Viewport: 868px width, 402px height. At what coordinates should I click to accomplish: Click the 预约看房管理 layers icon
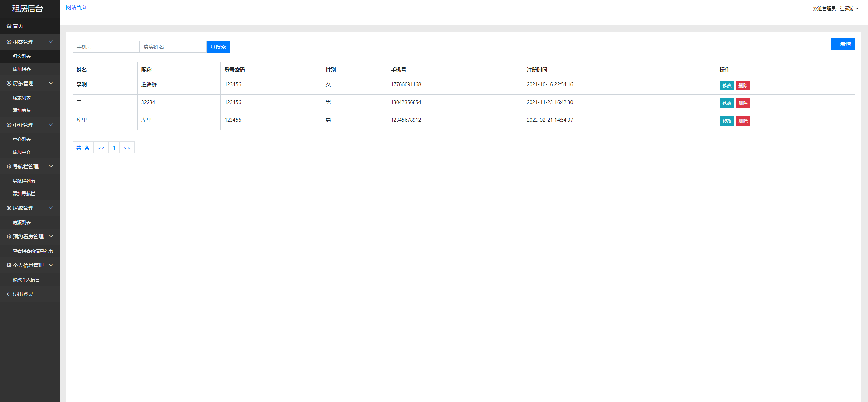9,236
